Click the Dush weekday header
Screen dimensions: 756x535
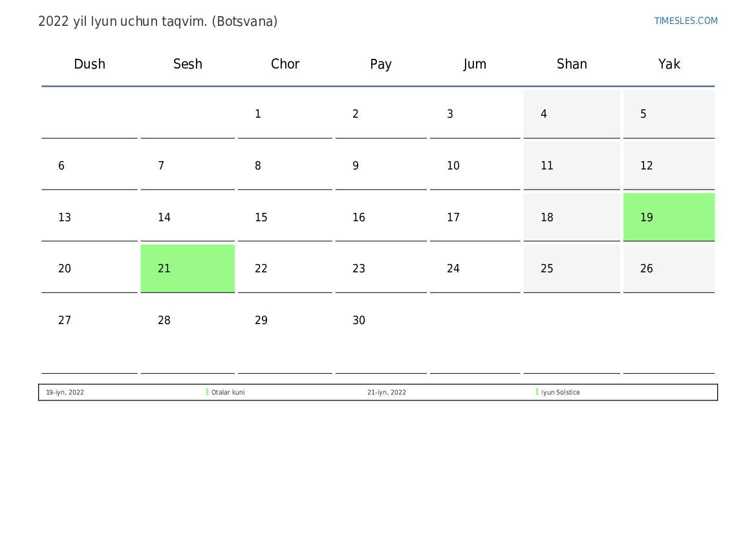coord(89,64)
